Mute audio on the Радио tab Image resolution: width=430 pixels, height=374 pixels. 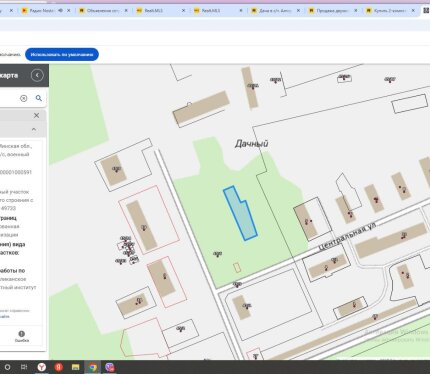pyautogui.click(x=60, y=11)
